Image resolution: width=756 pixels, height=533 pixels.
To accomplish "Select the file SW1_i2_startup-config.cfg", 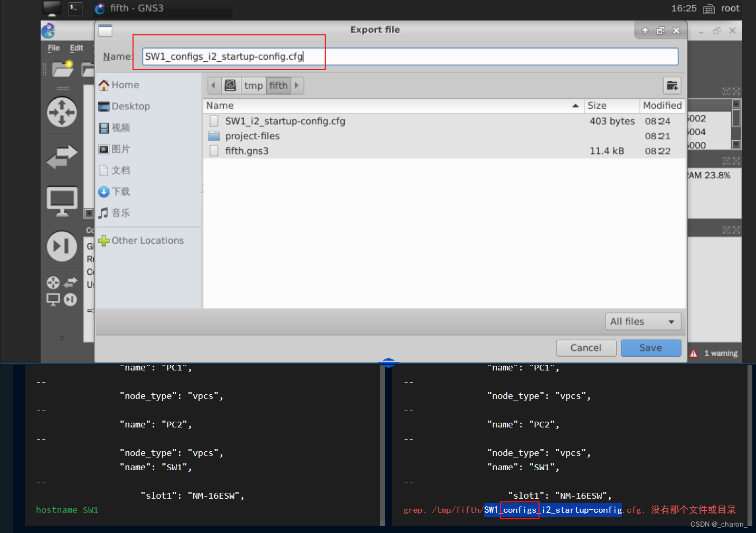I will point(285,121).
